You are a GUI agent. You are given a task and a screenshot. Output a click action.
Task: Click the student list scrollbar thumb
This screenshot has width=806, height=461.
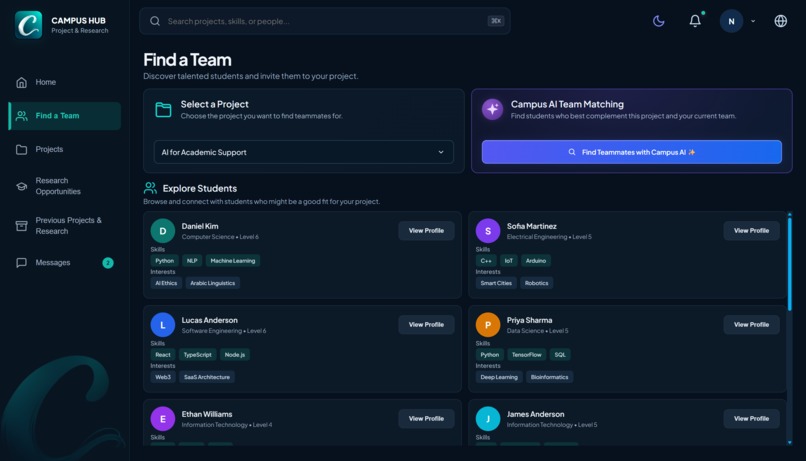coord(790,264)
